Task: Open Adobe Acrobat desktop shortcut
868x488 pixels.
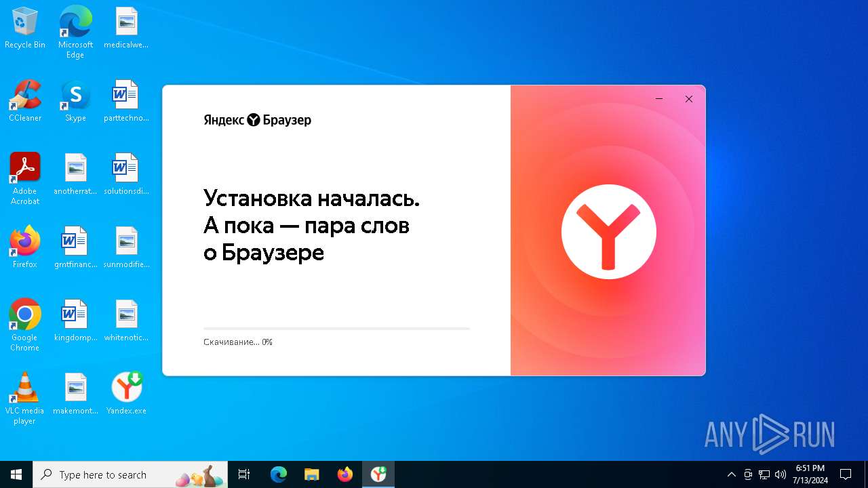Action: (25, 178)
